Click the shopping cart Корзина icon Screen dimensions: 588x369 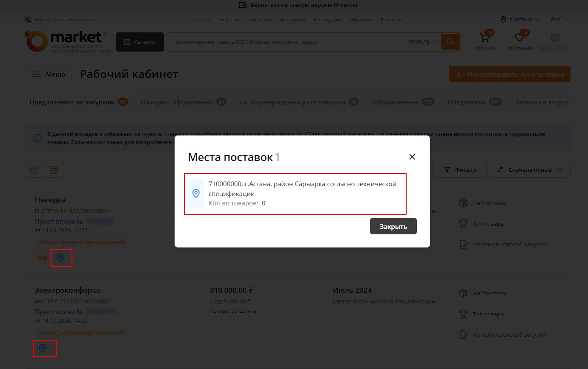[485, 39]
